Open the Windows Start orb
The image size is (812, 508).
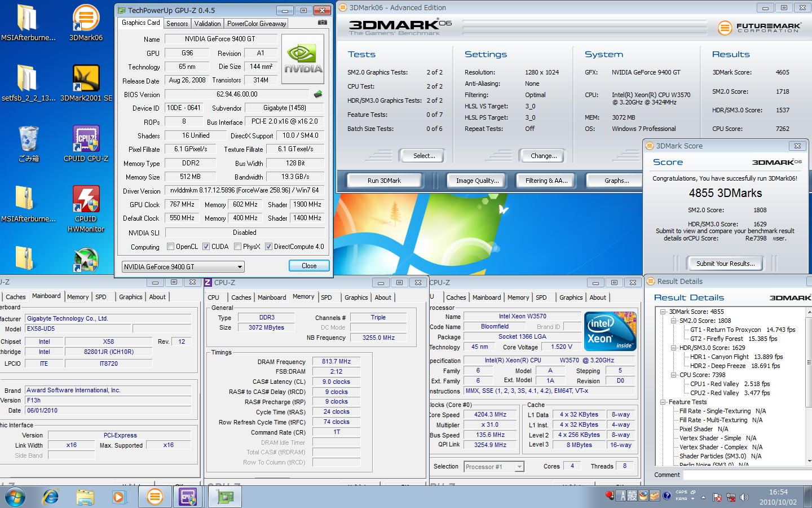coord(15,497)
